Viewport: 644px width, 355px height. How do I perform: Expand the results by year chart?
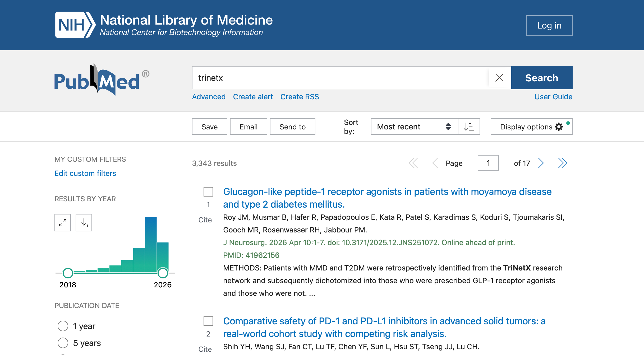click(63, 223)
